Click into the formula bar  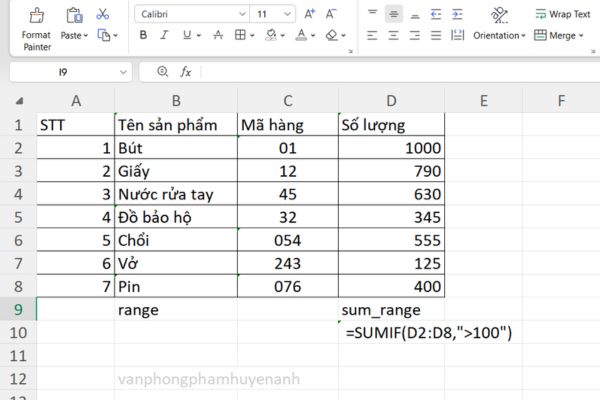coord(398,72)
